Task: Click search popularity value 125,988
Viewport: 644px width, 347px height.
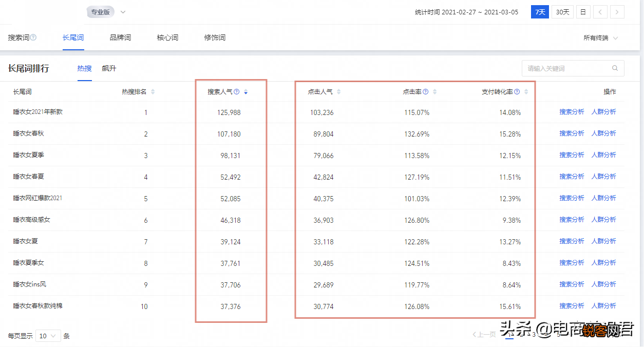Action: (x=229, y=112)
